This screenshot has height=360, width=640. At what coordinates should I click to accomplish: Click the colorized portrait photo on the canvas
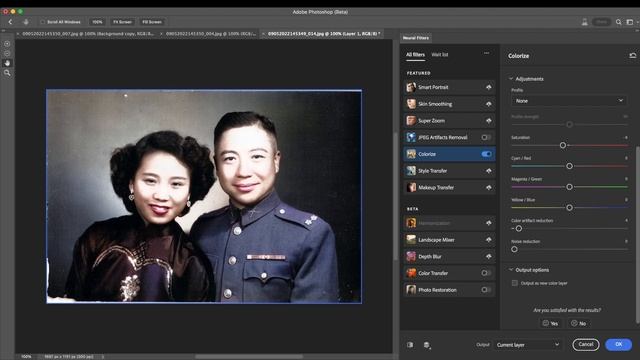pyautogui.click(x=204, y=196)
